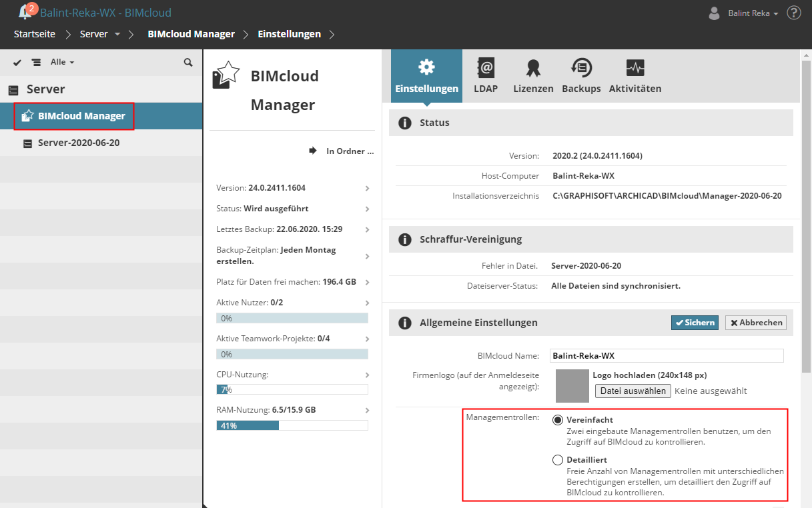Click Host-Computer value Balint-Reka-WX
This screenshot has height=508, width=812.
[x=584, y=176]
